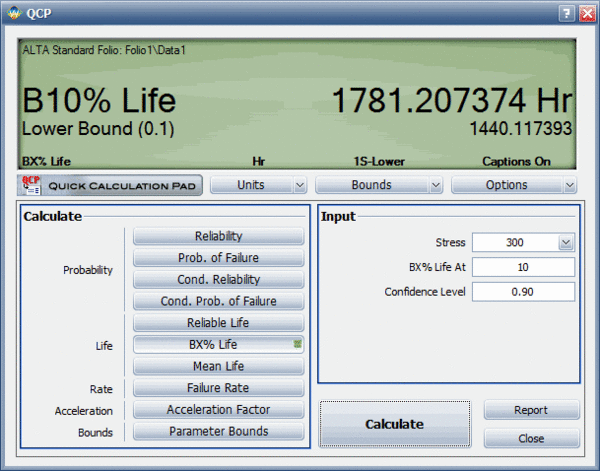600x471 pixels.
Task: Select the BX% Life calculation
Action: 218,344
